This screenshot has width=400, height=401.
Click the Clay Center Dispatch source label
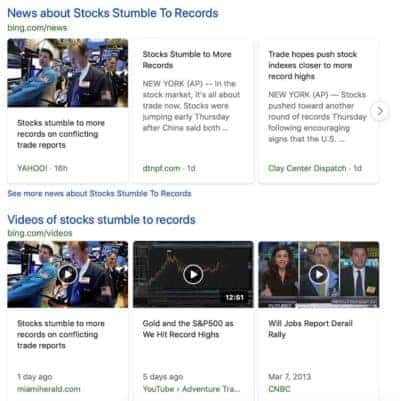coord(307,168)
